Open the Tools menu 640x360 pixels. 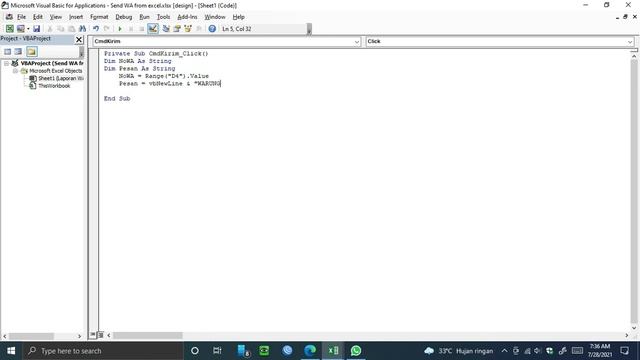click(x=163, y=17)
